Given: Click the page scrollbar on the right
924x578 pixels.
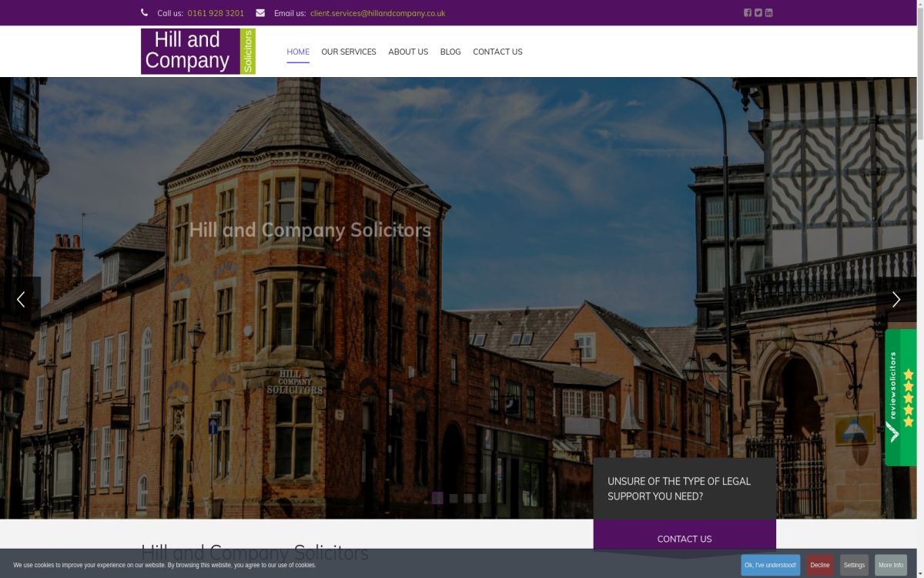Looking at the screenshot, I should tap(921, 77).
